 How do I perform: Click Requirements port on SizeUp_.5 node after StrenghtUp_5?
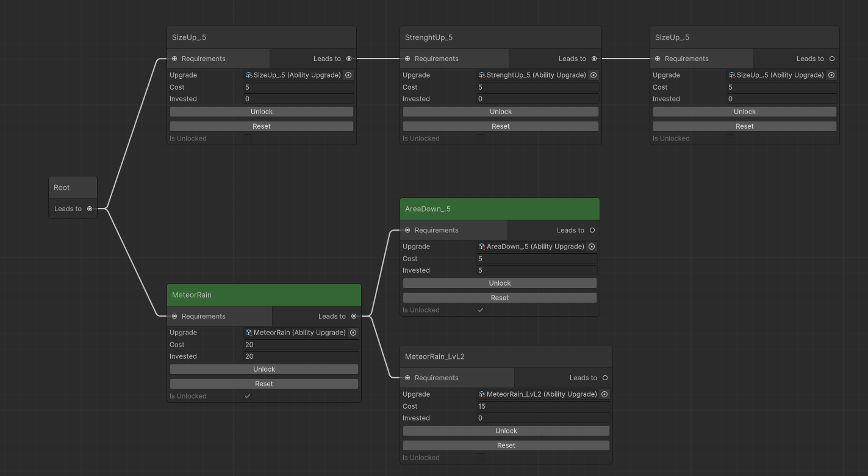pyautogui.click(x=658, y=59)
